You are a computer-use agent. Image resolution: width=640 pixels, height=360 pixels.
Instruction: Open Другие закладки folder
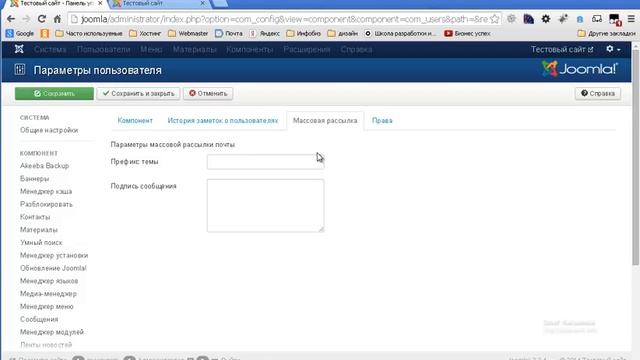tap(607, 33)
